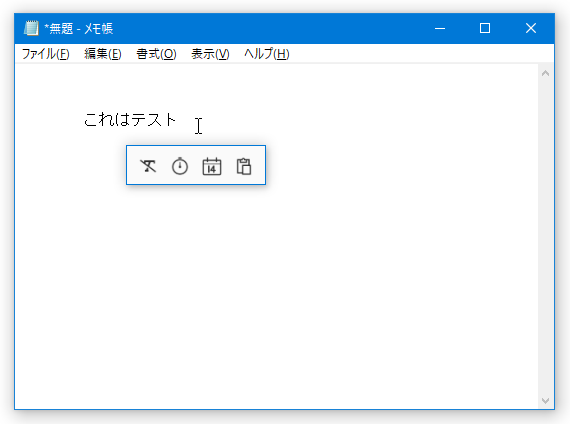This screenshot has width=570, height=424.
Task: Click blank space inside the floating popup toolbar's left edge
Action: [x=132, y=165]
